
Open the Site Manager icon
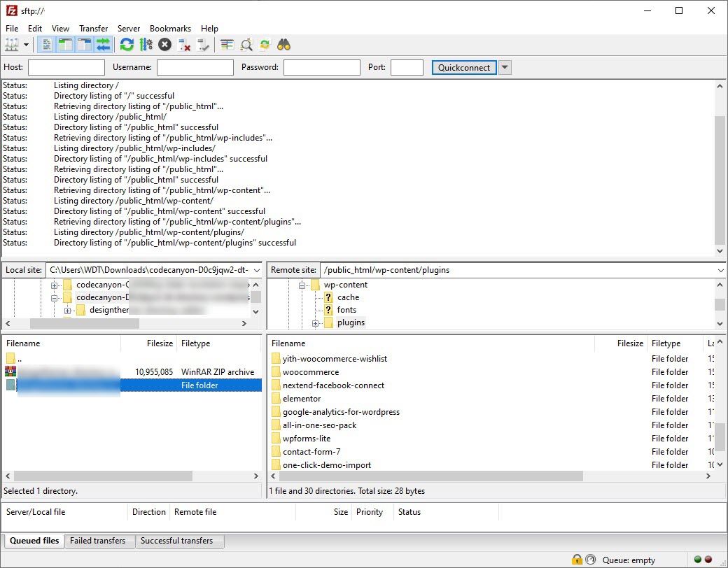11,45
